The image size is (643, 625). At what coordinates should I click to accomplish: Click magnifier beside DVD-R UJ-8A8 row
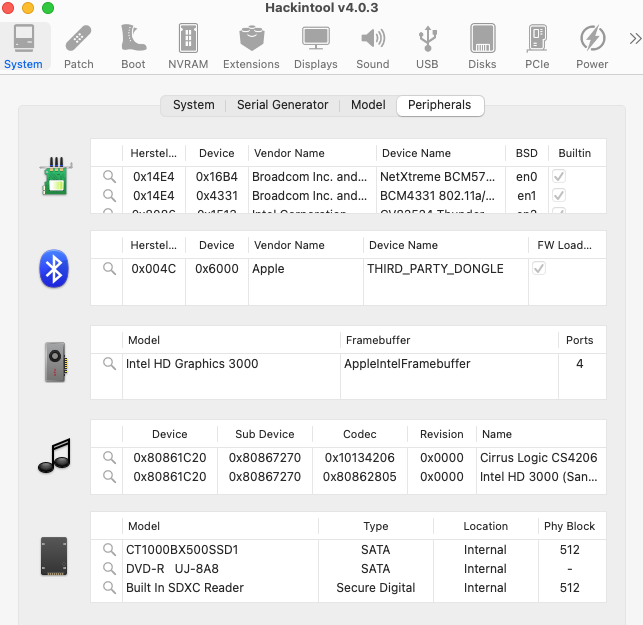click(x=109, y=568)
